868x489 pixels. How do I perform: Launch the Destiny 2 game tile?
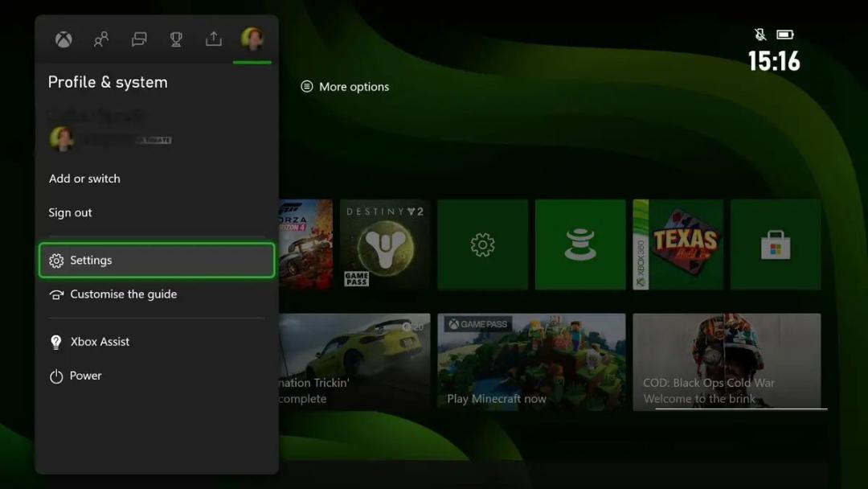(x=385, y=244)
